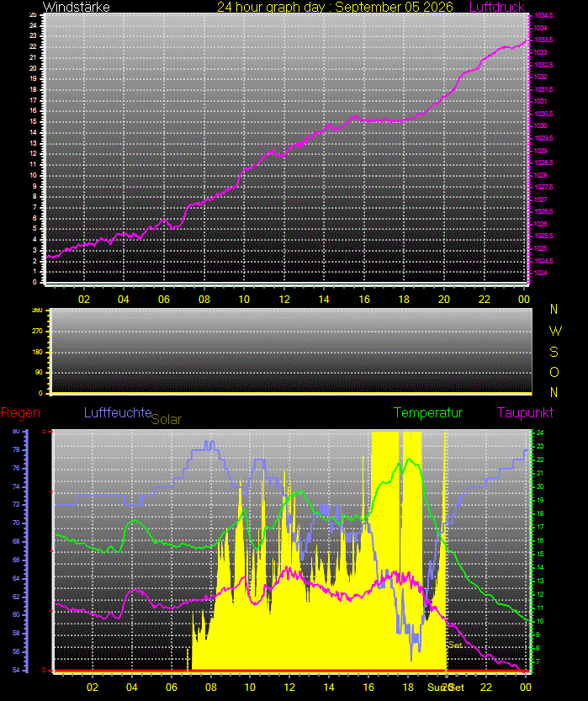Select the red Regen legend label
The image size is (588, 701).
pos(20,412)
